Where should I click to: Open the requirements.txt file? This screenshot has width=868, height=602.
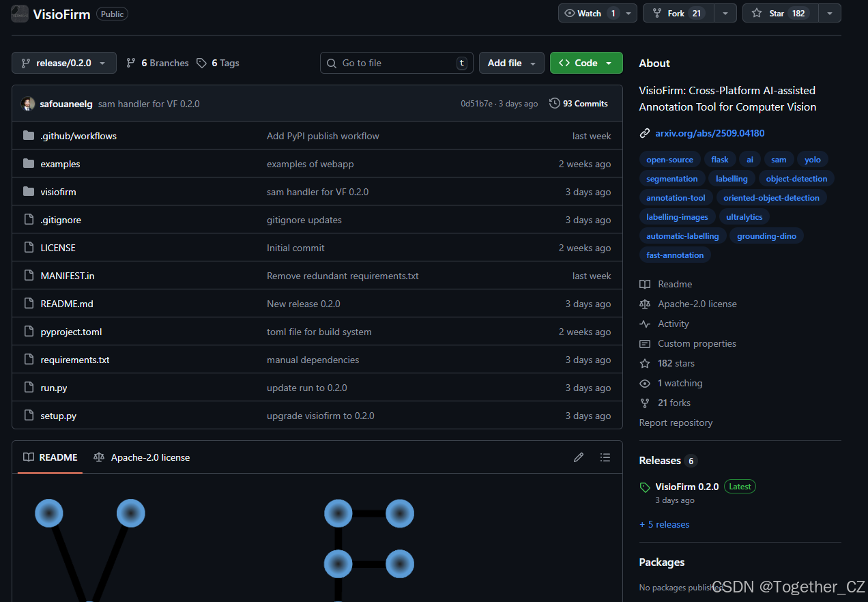point(75,360)
